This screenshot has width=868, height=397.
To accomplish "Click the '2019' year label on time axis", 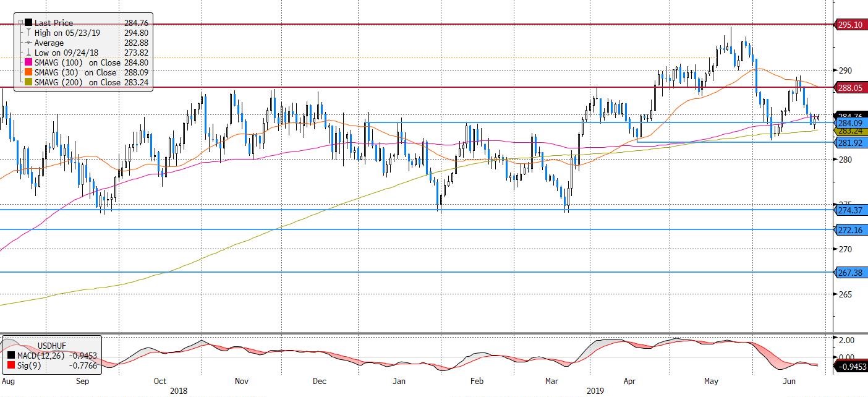I will click(595, 391).
